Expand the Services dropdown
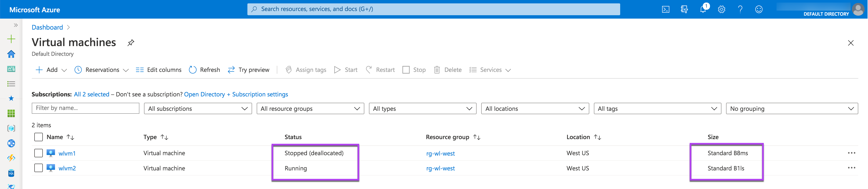 [x=490, y=70]
